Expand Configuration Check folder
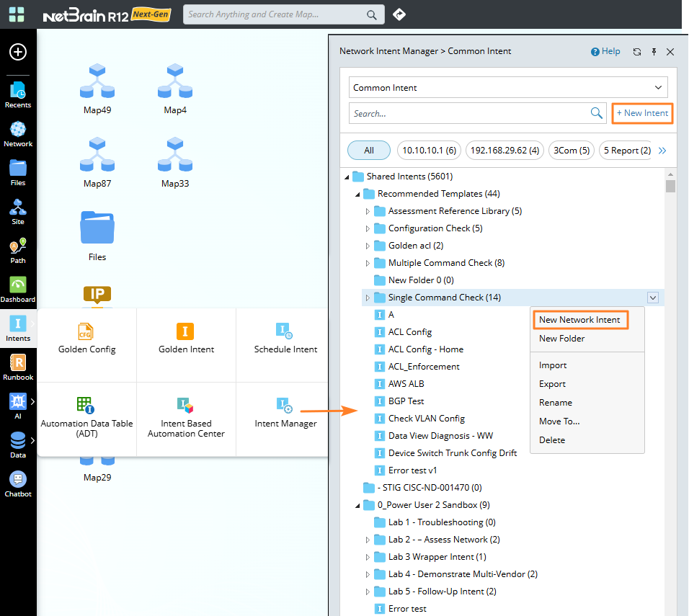The height and width of the screenshot is (616, 689). [x=368, y=228]
